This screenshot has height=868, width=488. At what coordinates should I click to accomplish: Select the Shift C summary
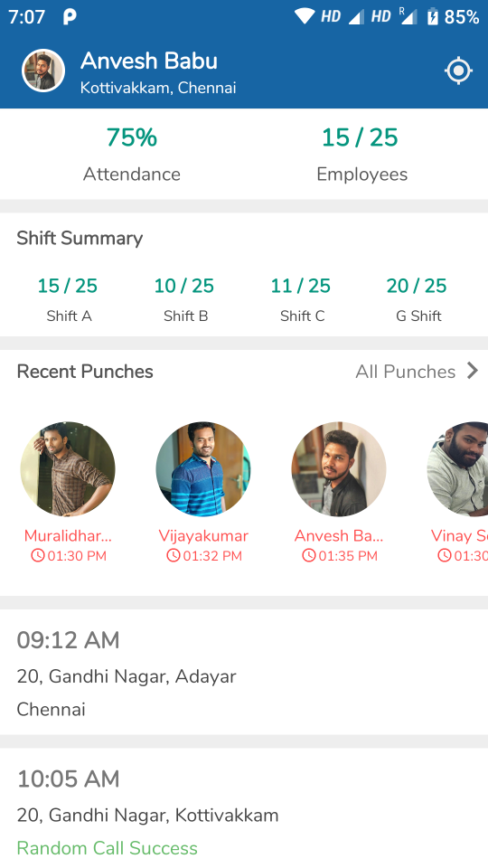(300, 299)
